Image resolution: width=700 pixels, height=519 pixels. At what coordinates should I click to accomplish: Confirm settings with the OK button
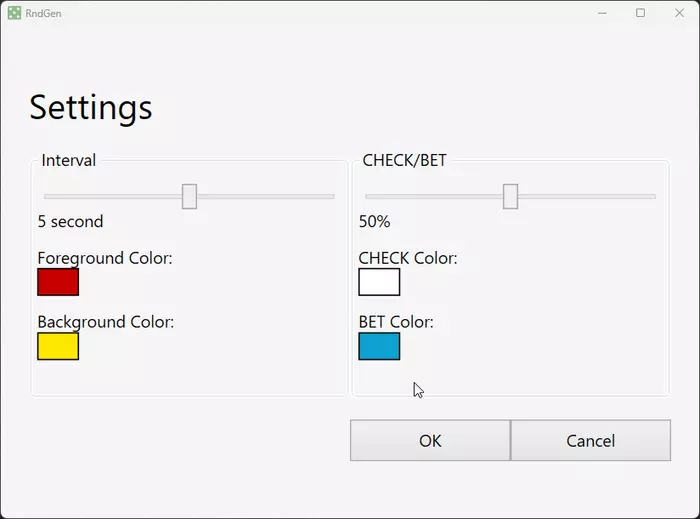pos(430,440)
